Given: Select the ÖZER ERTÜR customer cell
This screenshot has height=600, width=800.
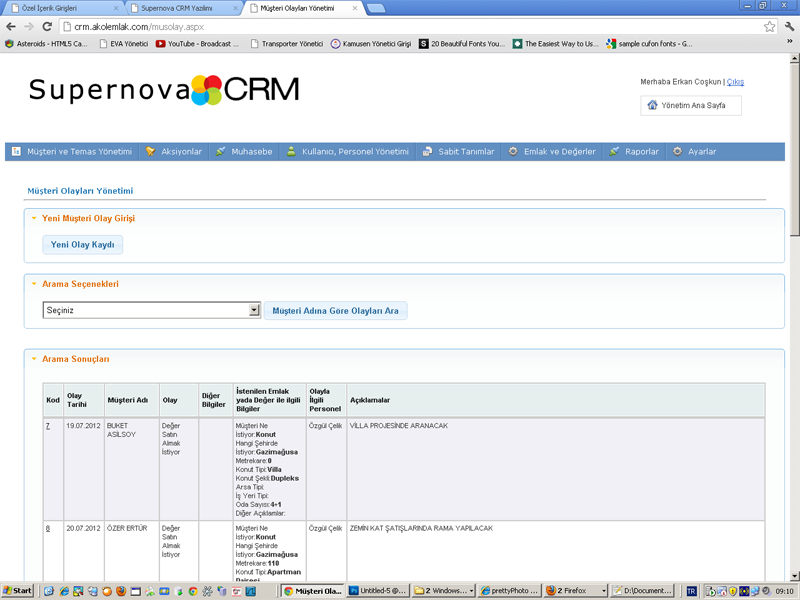Looking at the screenshot, I should tap(132, 551).
